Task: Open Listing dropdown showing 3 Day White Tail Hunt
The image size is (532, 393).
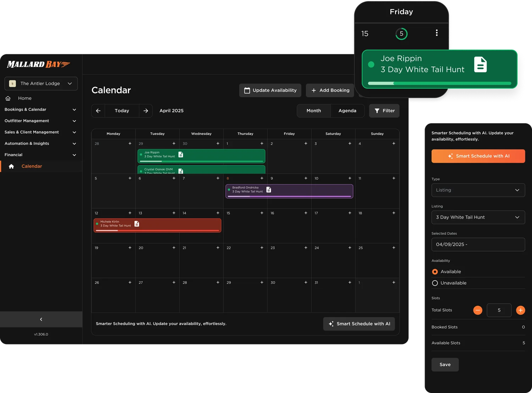Action: (x=478, y=217)
